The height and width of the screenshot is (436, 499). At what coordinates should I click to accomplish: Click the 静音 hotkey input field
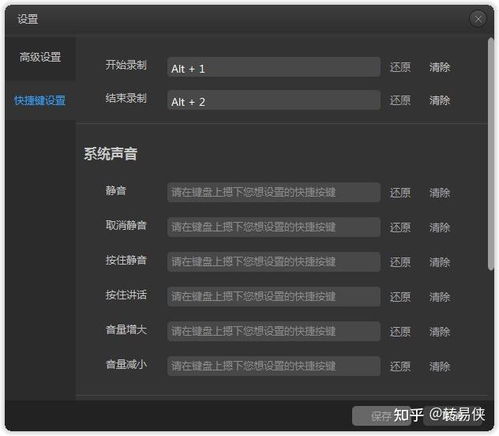(x=274, y=192)
